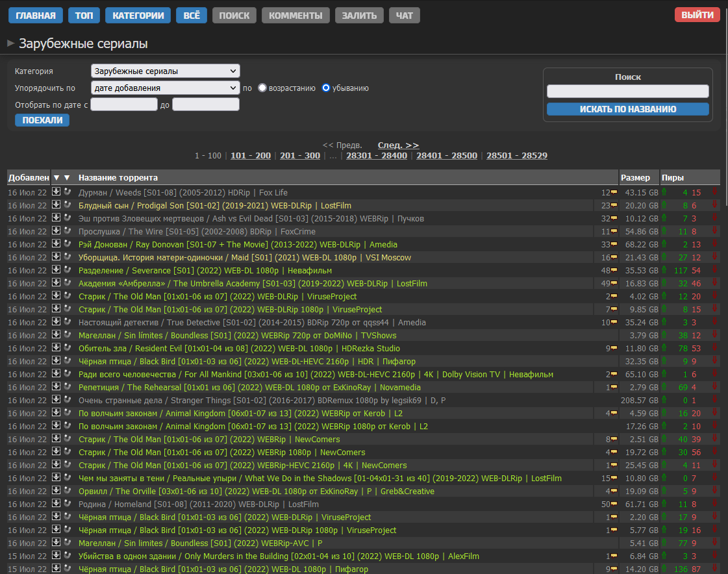Image resolution: width=728 pixels, height=574 pixels.
Task: Click the first sort triangle in the table header
Action: point(56,177)
